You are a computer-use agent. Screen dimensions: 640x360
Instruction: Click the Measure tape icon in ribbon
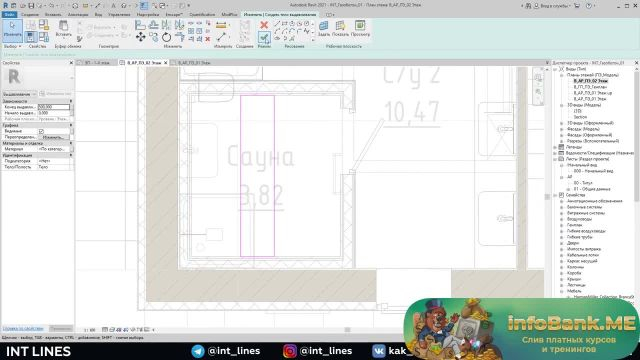(221, 25)
